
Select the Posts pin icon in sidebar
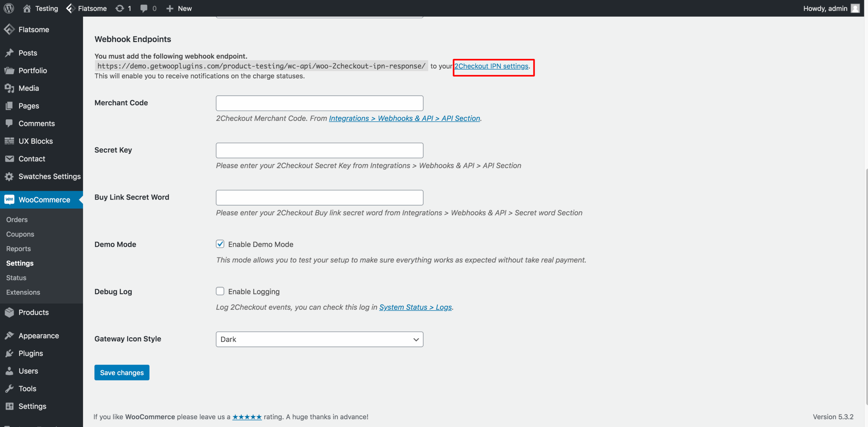point(9,53)
